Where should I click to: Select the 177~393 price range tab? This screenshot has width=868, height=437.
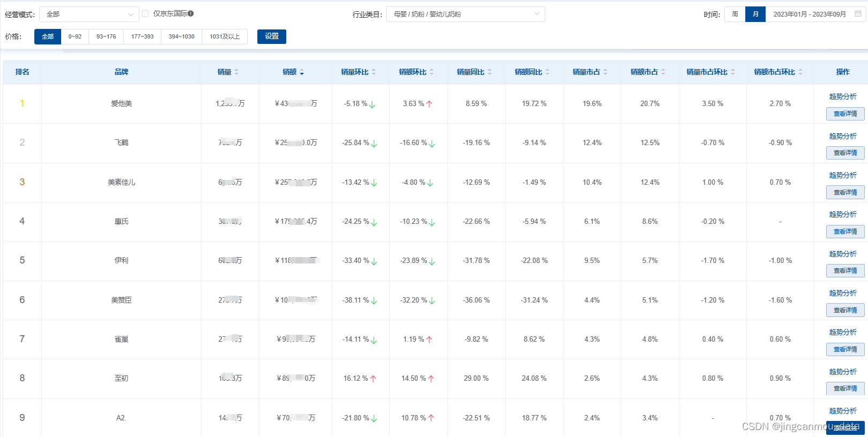(x=143, y=36)
